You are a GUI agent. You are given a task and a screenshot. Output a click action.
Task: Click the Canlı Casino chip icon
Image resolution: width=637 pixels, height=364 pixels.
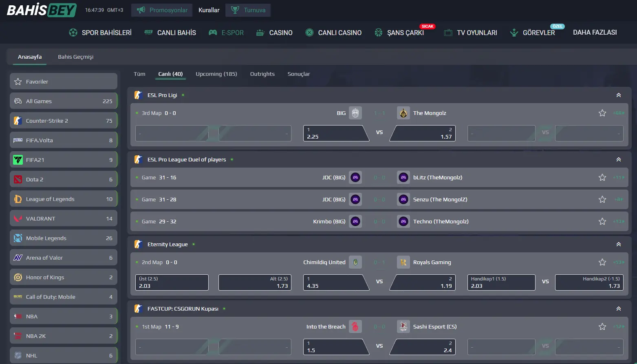(309, 33)
